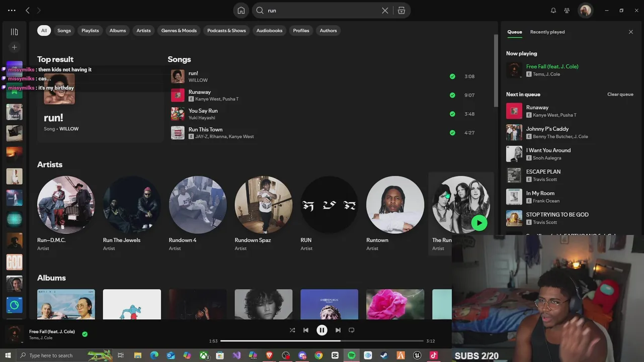Open Friend Activity icon
The height and width of the screenshot is (362, 644).
click(x=567, y=11)
